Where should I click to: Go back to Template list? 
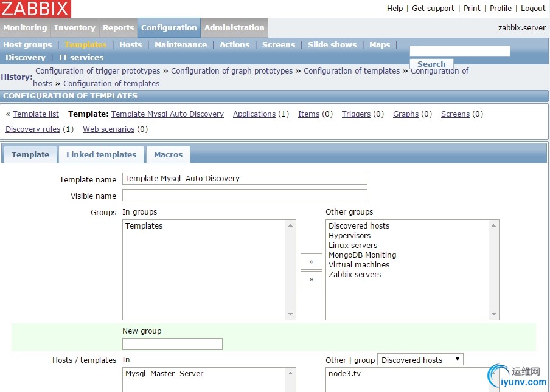coord(36,114)
